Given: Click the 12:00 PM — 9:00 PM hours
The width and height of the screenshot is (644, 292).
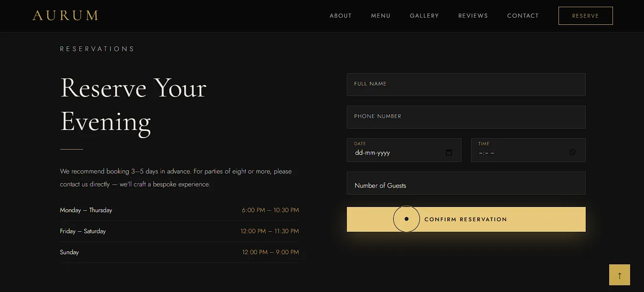Looking at the screenshot, I should pyautogui.click(x=270, y=252).
